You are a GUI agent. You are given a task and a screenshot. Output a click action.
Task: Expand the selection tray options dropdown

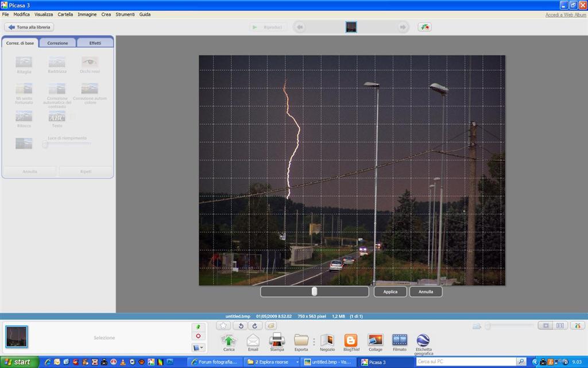pos(198,347)
